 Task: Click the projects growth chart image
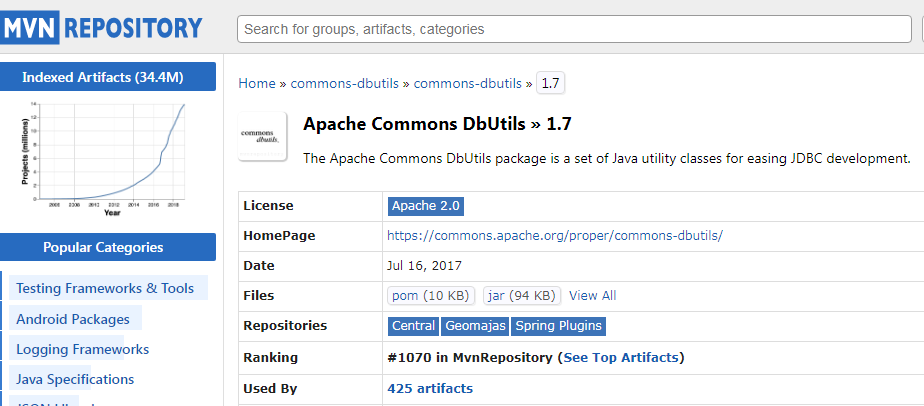click(103, 159)
